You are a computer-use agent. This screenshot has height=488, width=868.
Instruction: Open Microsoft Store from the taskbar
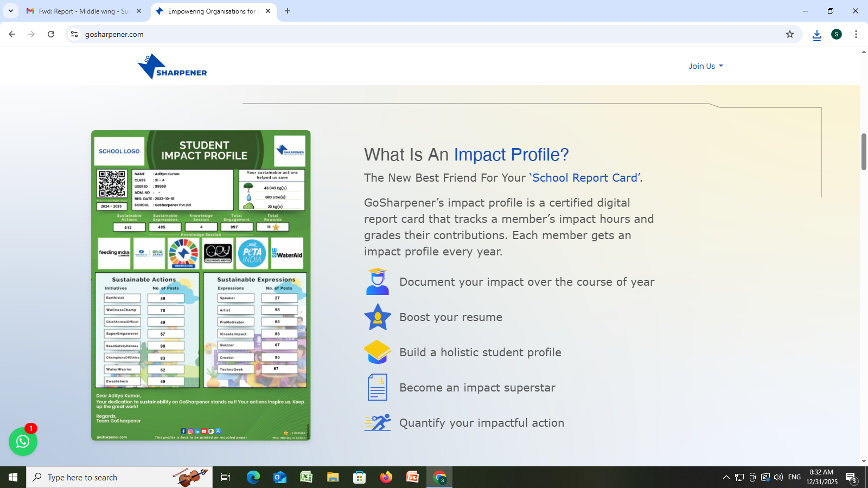tap(360, 477)
